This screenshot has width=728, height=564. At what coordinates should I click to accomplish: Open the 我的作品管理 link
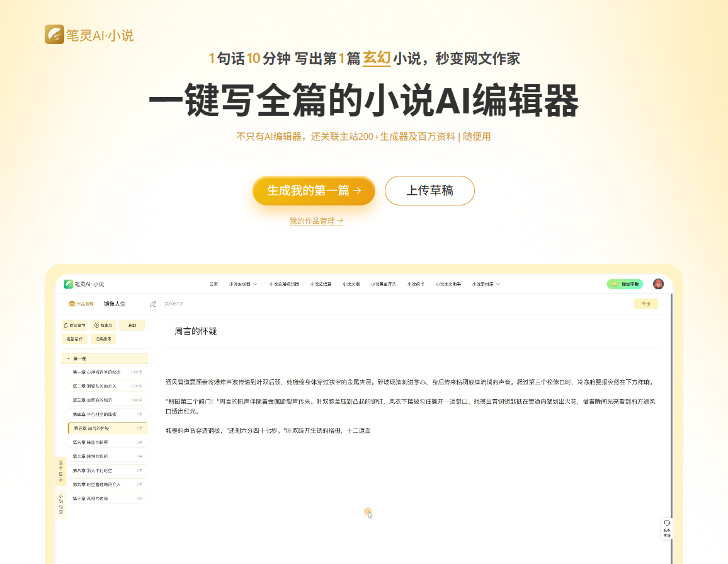coord(316,221)
